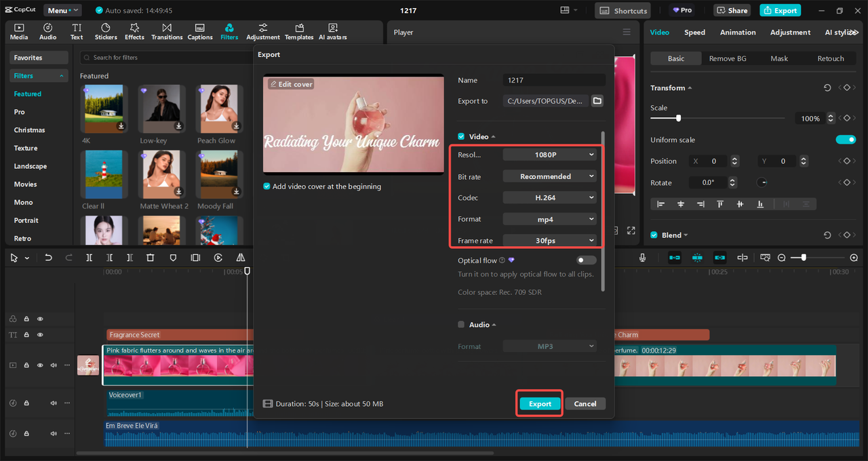This screenshot has height=461, width=868.
Task: Click the Delete trash icon in timeline toolbar
Action: [151, 258]
